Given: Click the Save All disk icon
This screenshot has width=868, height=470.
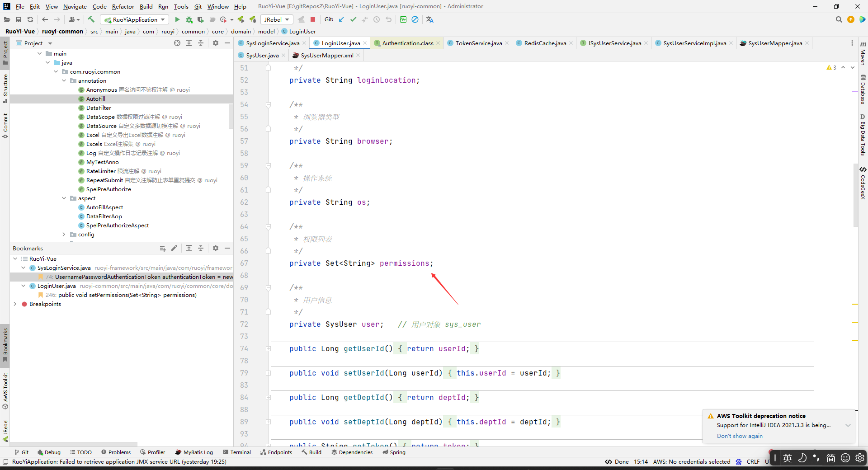Looking at the screenshot, I should coord(19,19).
